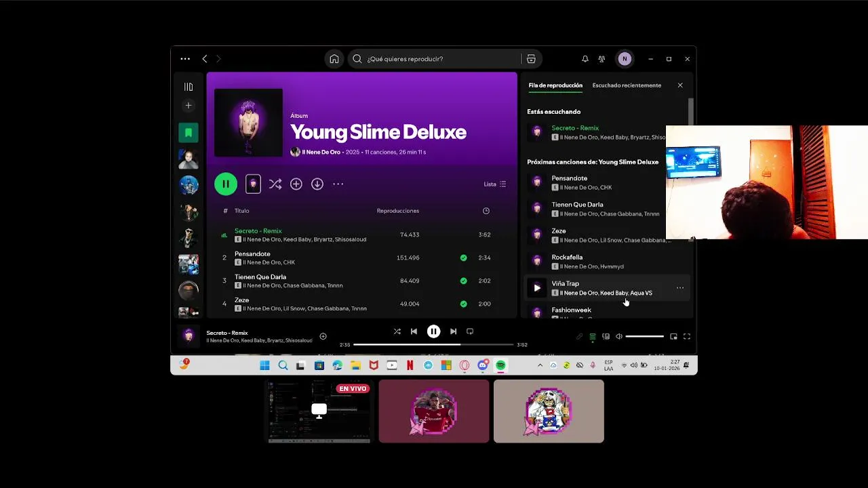The width and height of the screenshot is (868, 488).
Task: Click the plus icon to create playlist
Action: (x=189, y=105)
